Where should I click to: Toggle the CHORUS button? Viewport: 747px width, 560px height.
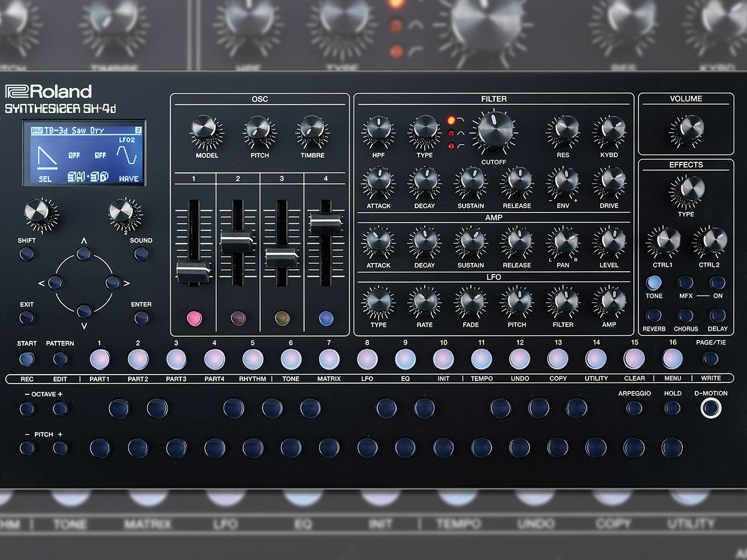(x=685, y=316)
